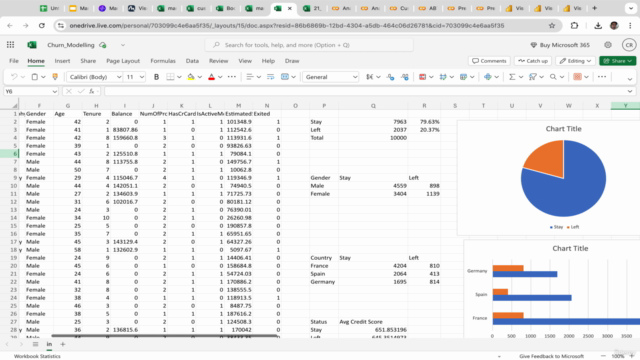Apply the yellow fill color swatch

(191, 77)
